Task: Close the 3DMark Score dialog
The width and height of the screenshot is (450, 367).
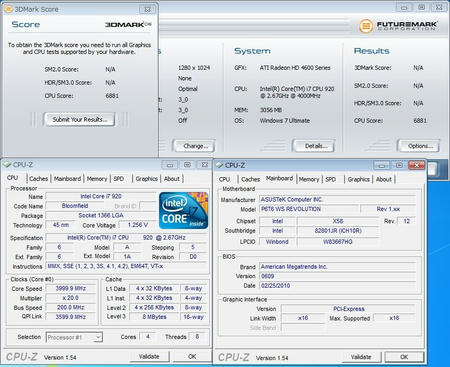Action: [x=147, y=9]
